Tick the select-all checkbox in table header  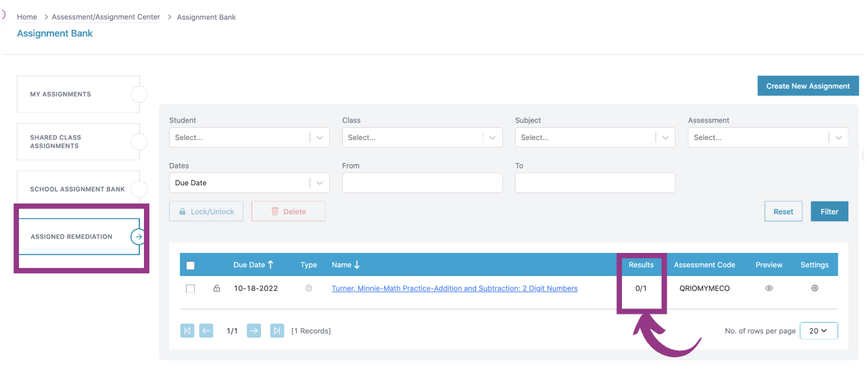190,265
